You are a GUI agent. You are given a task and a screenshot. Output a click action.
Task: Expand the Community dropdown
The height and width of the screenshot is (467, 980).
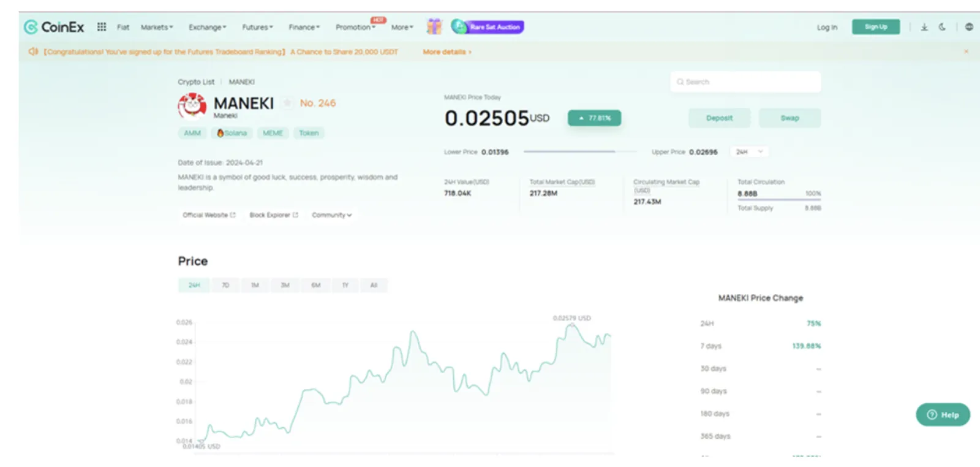[x=332, y=215]
